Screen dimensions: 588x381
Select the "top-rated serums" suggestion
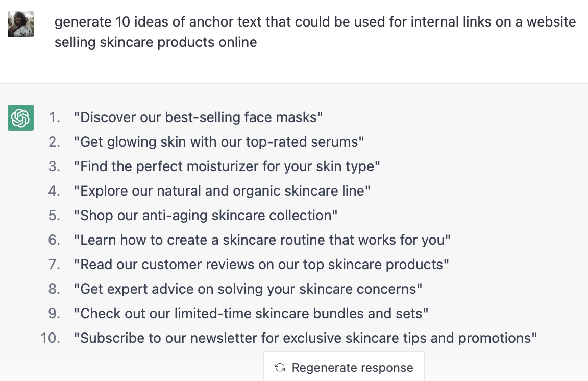218,142
